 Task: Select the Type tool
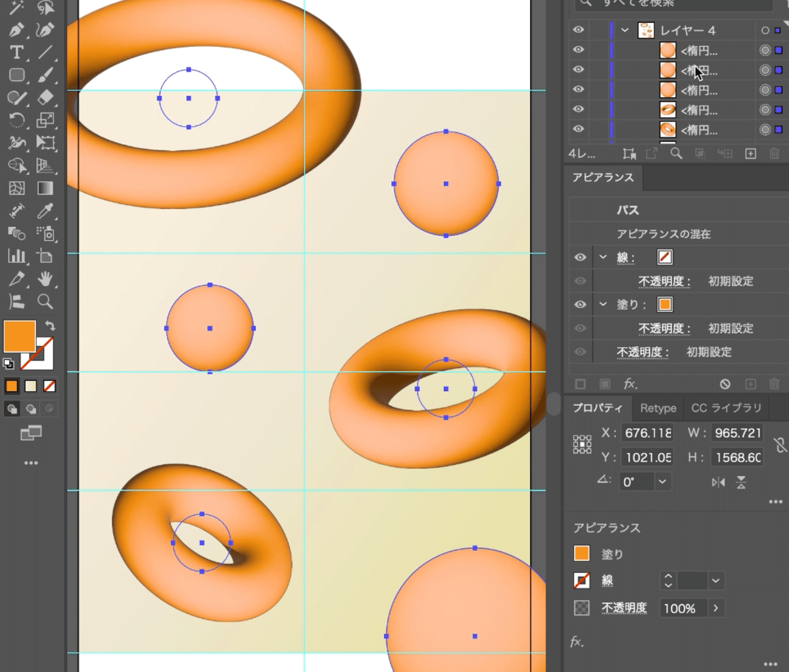pos(17,53)
